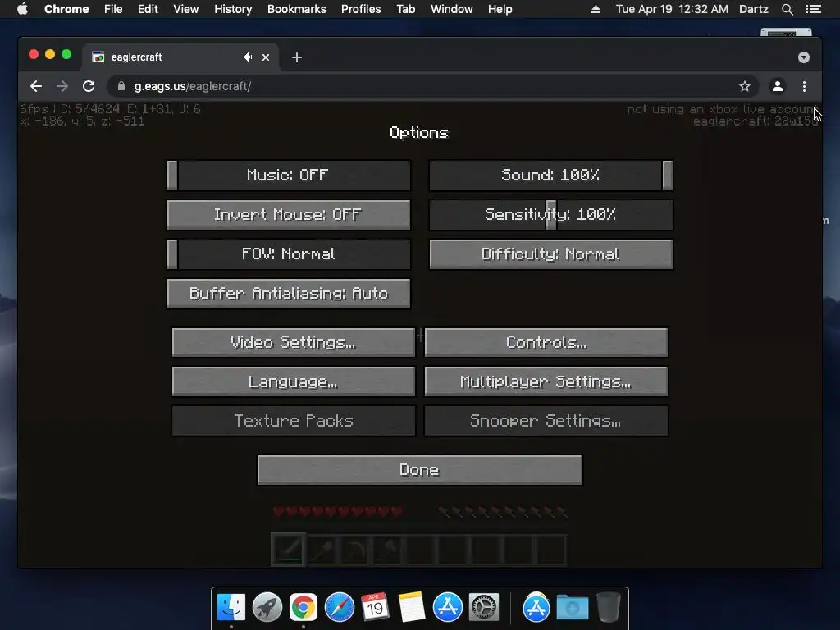Open a new tab
This screenshot has width=840, height=630.
[x=297, y=57]
